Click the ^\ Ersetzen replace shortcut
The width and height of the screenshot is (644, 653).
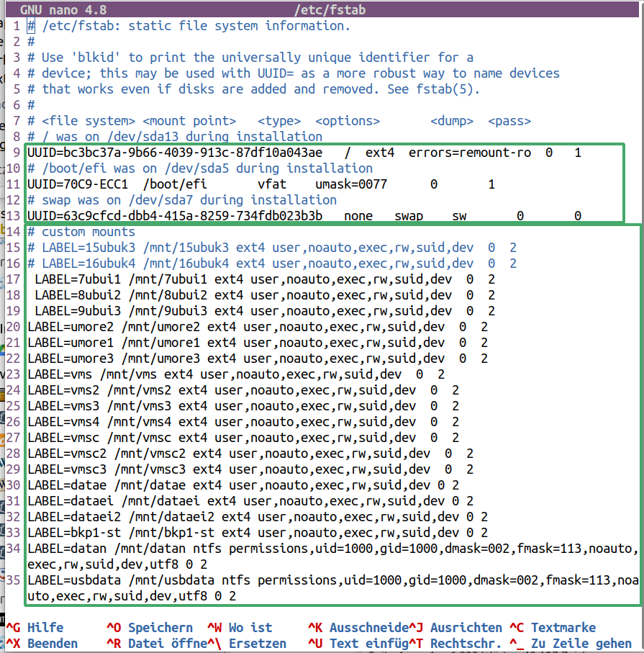pyautogui.click(x=247, y=643)
